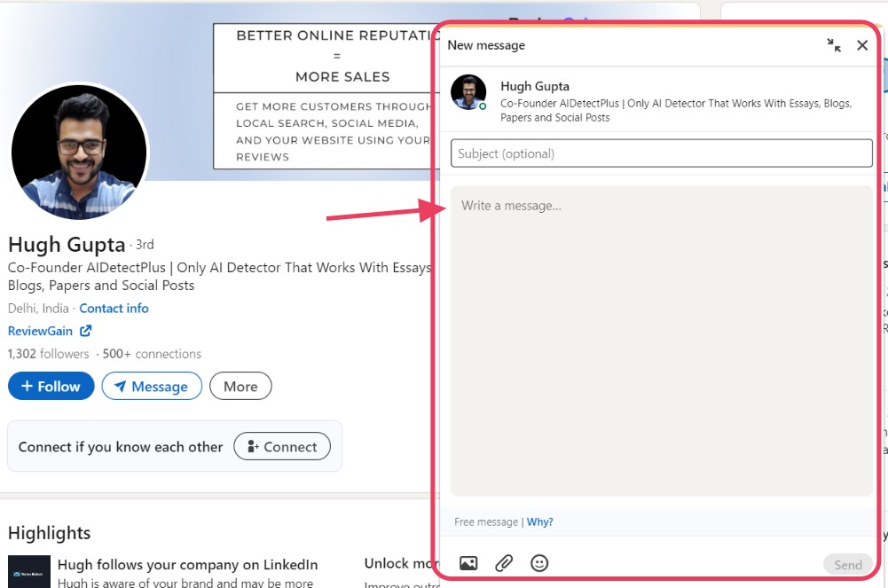Attach an image to the message
The height and width of the screenshot is (588, 888).
click(468, 563)
